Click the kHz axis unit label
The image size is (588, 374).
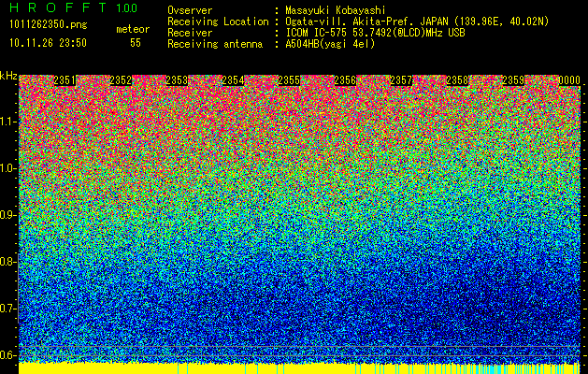[8, 76]
